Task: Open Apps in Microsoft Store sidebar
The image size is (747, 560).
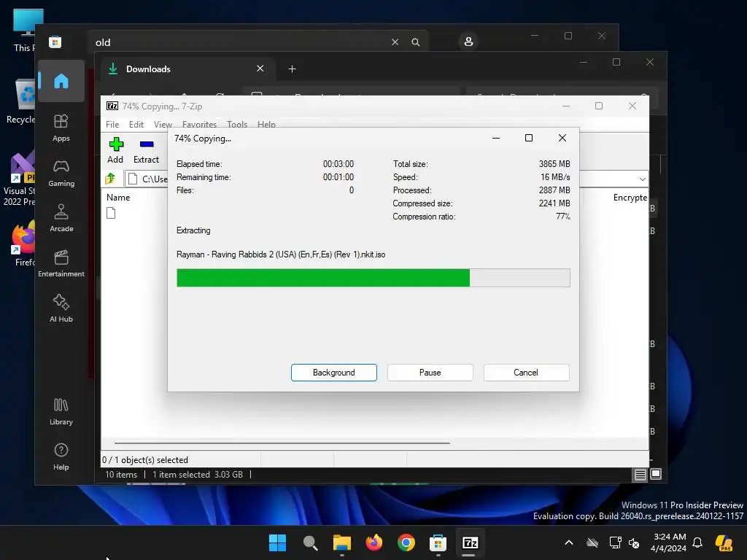Action: point(61,128)
